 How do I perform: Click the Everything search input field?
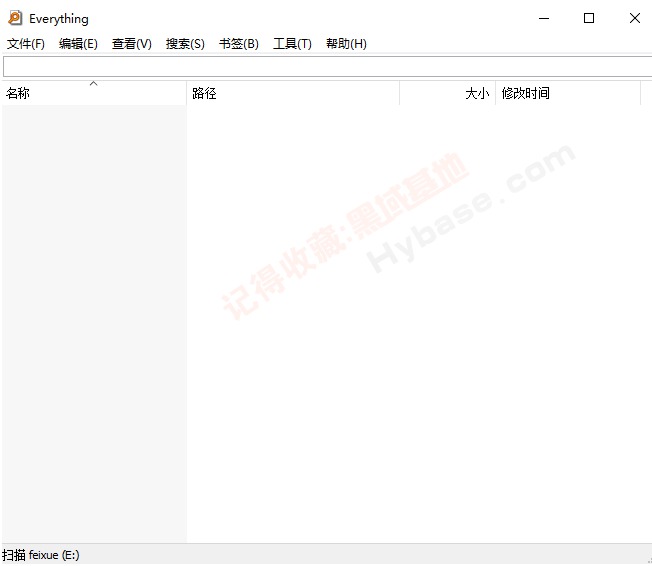328,67
